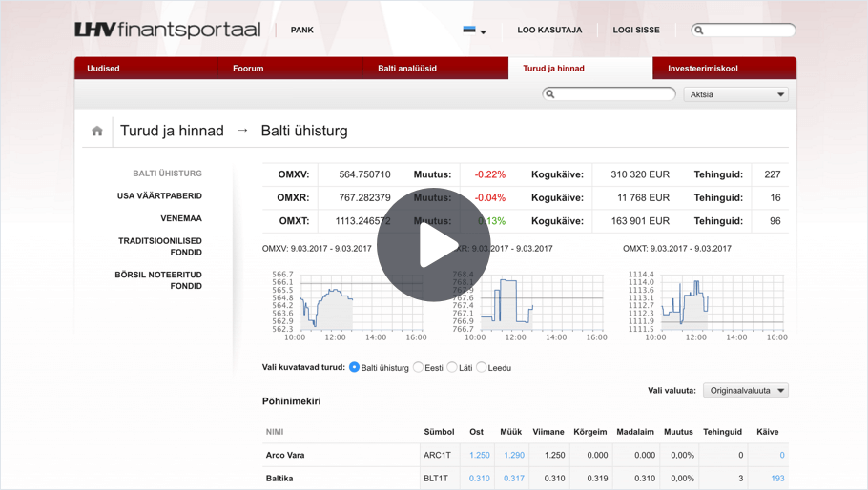Select the Turud ja hinnad tab

pyautogui.click(x=580, y=68)
